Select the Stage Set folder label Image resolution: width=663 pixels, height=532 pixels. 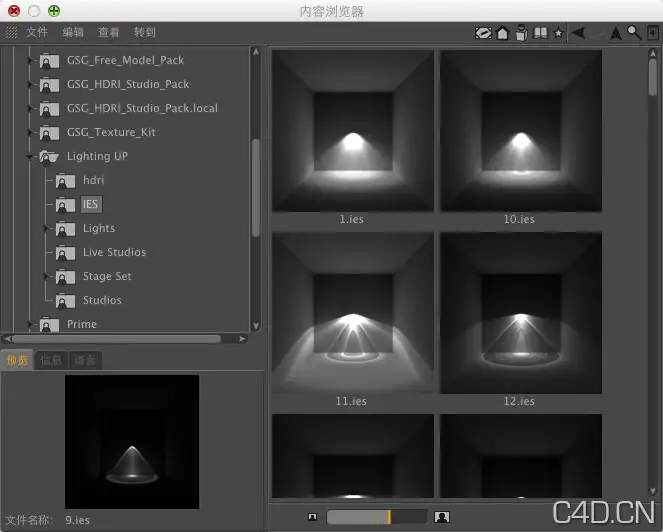(x=107, y=277)
